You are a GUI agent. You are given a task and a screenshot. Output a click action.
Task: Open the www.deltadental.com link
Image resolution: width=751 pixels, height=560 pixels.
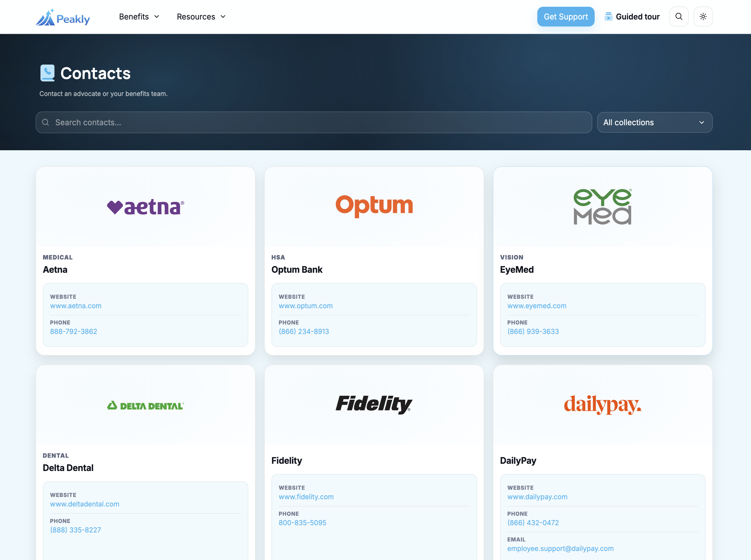[85, 504]
